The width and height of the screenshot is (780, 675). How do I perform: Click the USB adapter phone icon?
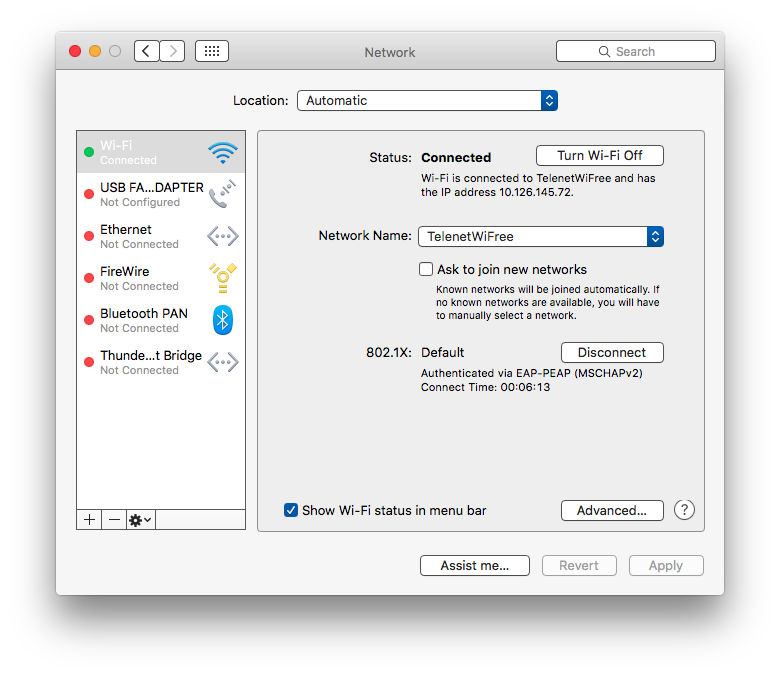[x=222, y=194]
